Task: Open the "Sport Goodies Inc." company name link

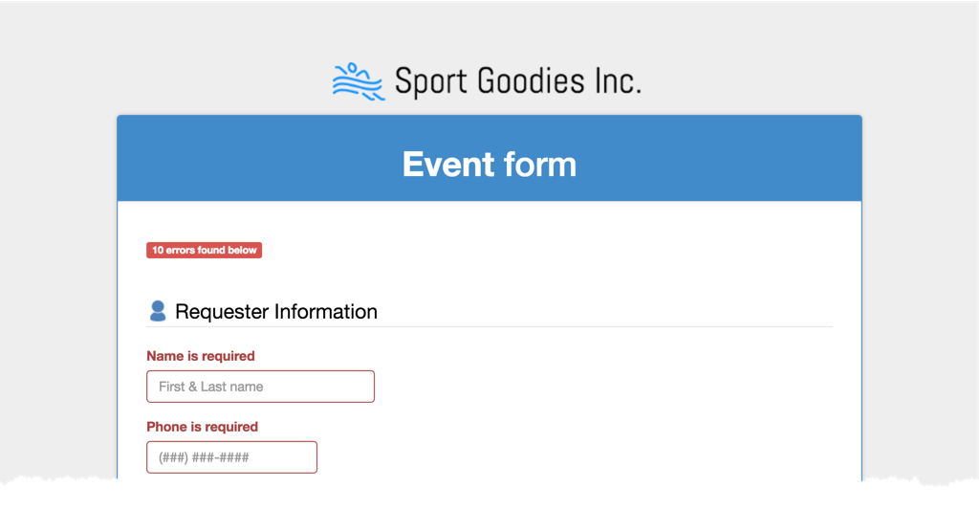Action: pos(517,81)
